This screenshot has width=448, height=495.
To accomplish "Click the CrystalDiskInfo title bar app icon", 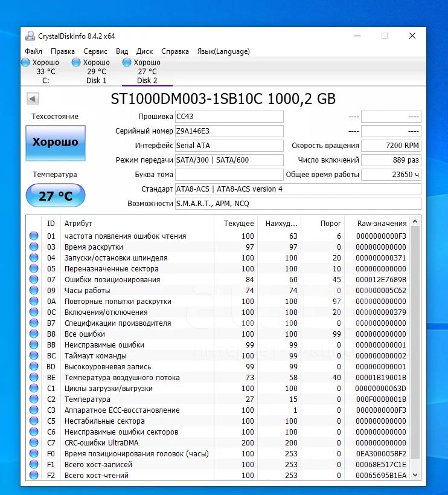I will tap(30, 36).
